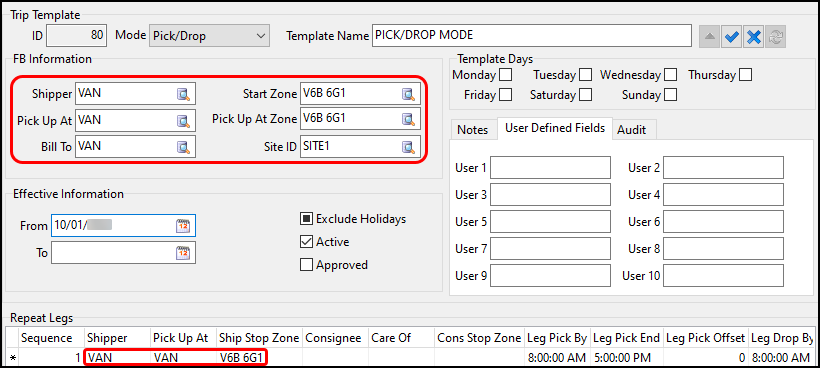Check the Monday checkbox

pos(505,75)
